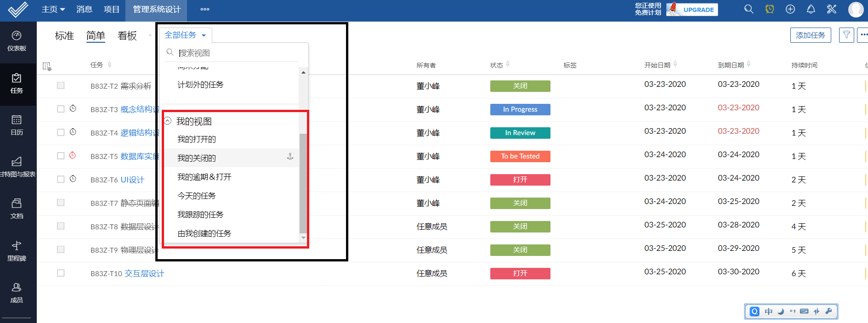
Task: Click the filter funnel icon
Action: [846, 35]
